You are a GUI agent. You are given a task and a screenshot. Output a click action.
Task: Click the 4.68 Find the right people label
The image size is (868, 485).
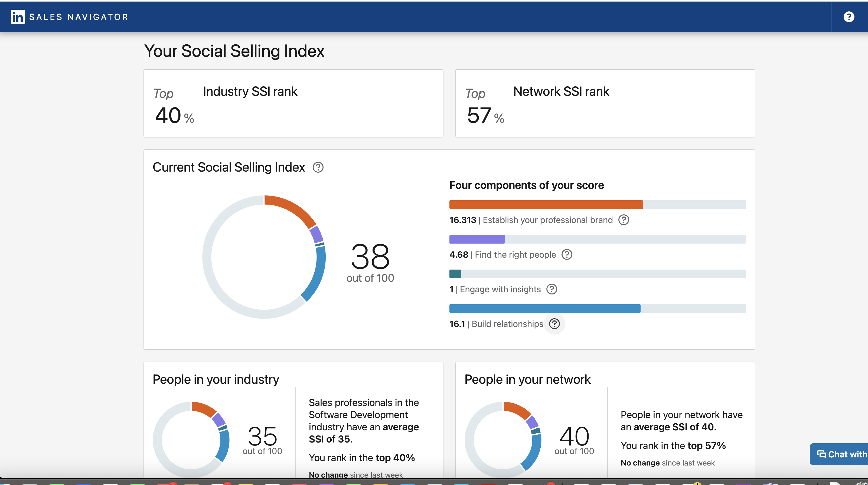pos(503,255)
